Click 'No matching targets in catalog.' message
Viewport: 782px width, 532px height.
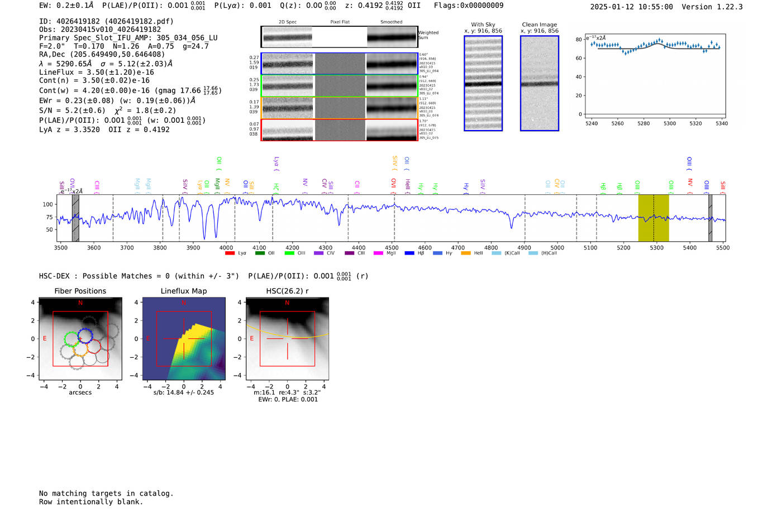click(106, 493)
